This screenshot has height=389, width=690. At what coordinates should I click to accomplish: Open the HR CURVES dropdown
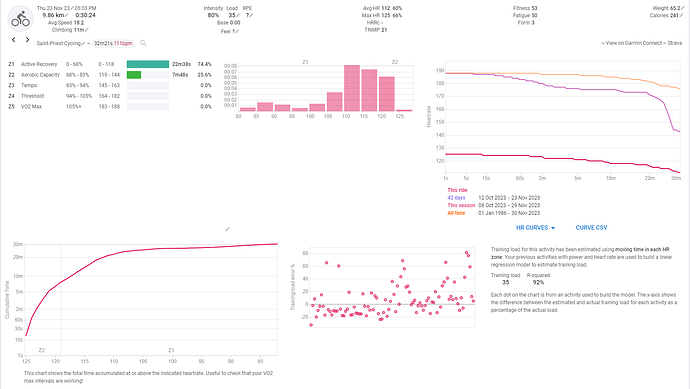click(x=535, y=228)
